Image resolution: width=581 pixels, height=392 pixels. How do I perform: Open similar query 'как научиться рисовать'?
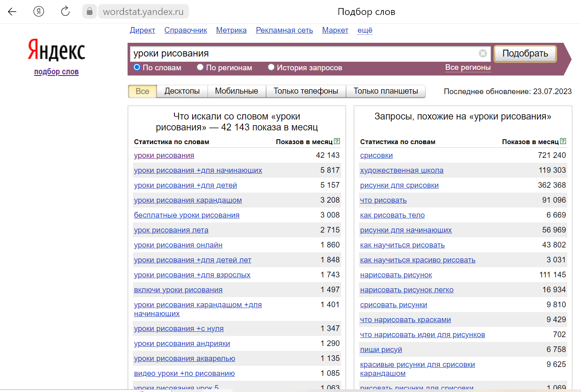[403, 245]
